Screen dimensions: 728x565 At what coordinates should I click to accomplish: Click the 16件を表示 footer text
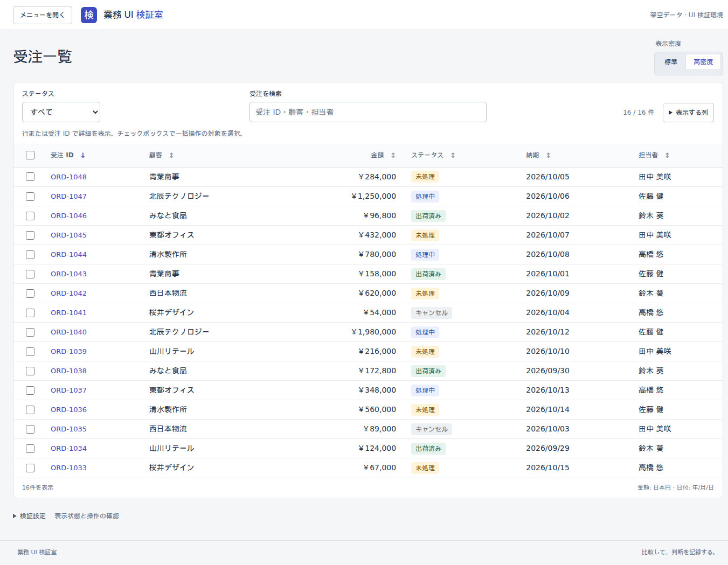(38, 487)
